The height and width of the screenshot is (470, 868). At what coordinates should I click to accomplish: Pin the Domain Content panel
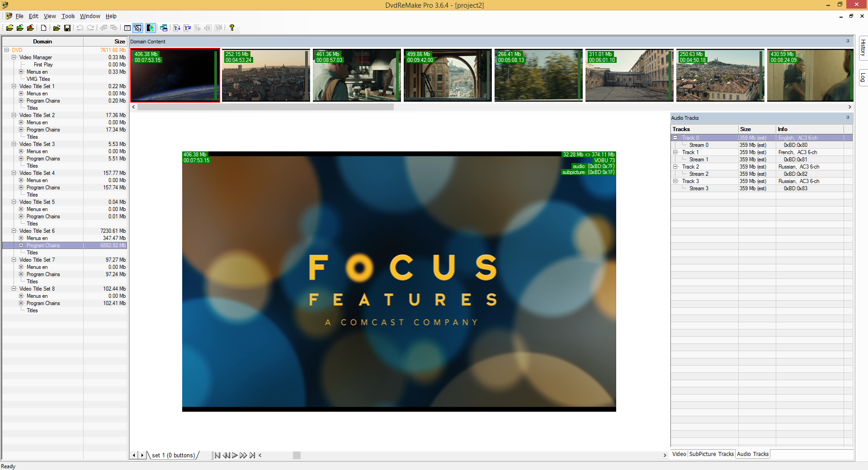point(848,41)
